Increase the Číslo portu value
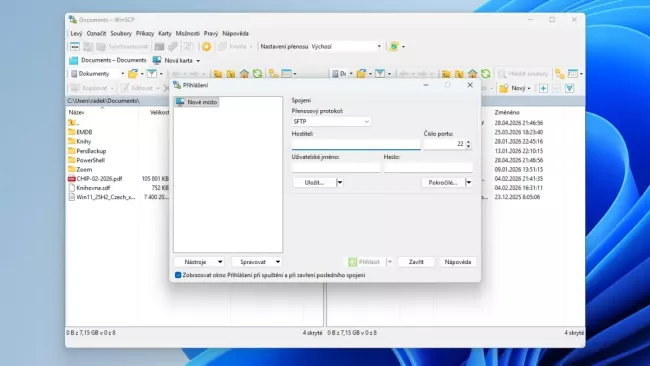 pyautogui.click(x=468, y=142)
